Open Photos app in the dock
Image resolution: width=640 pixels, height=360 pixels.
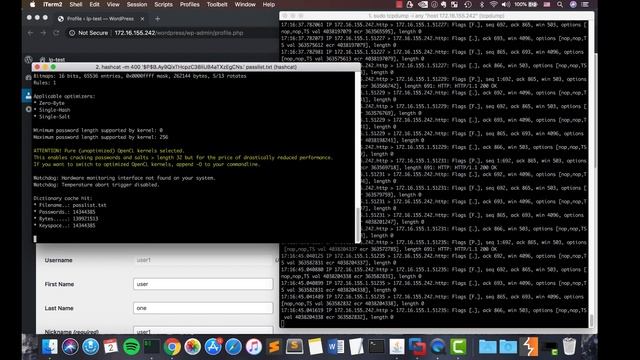[x=192, y=347]
